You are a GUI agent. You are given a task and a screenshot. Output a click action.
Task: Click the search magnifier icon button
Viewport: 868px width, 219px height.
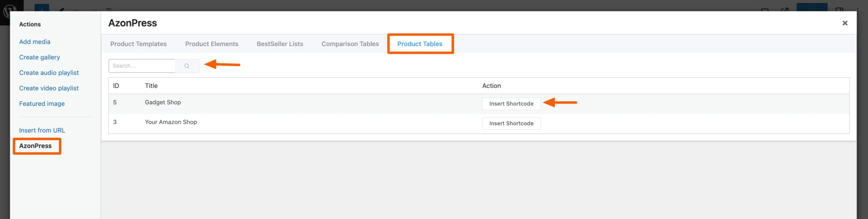187,66
